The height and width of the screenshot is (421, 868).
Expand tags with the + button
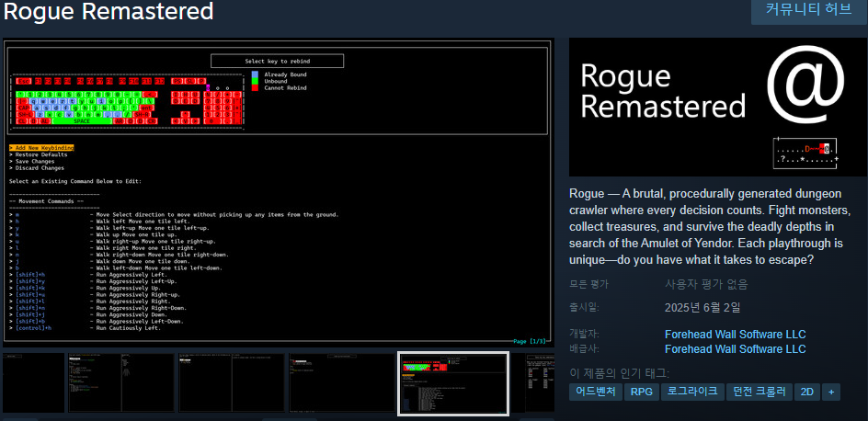[x=831, y=392]
